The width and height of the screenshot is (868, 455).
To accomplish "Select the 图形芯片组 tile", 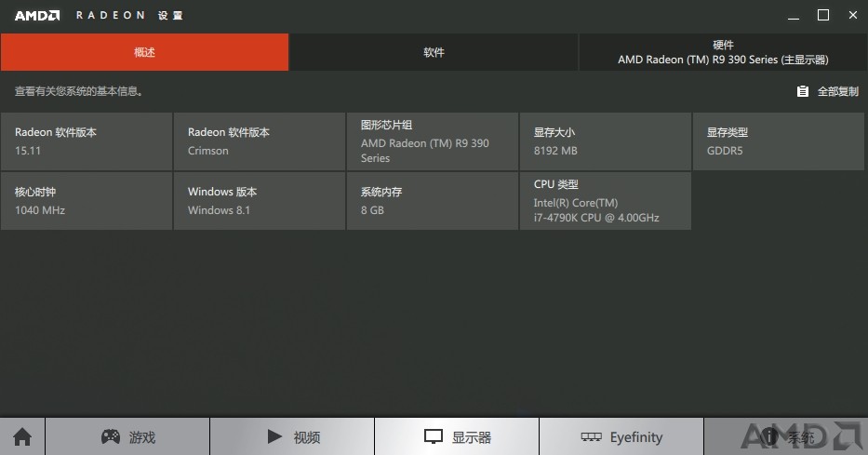I will [433, 141].
